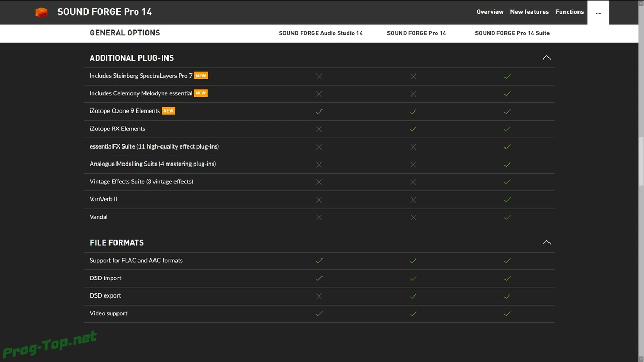Select 'Vandal' row label
Screen dimensions: 644x362
99,217
